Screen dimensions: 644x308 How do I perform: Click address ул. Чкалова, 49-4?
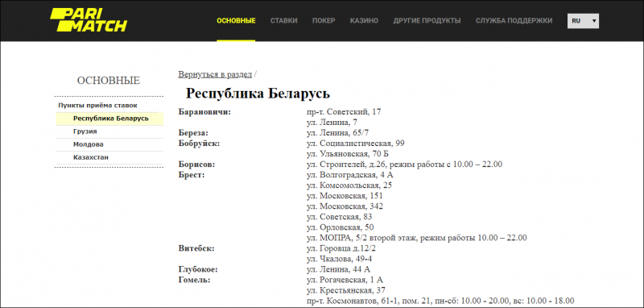point(339,259)
